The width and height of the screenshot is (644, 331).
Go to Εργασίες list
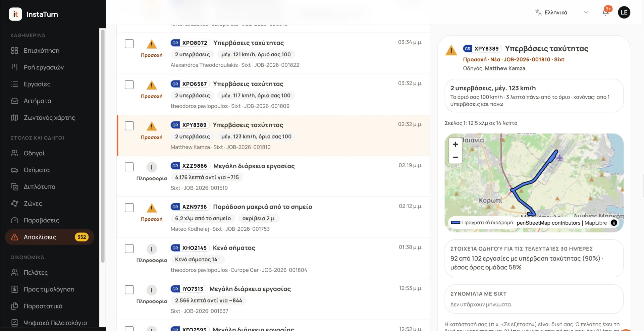click(49, 84)
